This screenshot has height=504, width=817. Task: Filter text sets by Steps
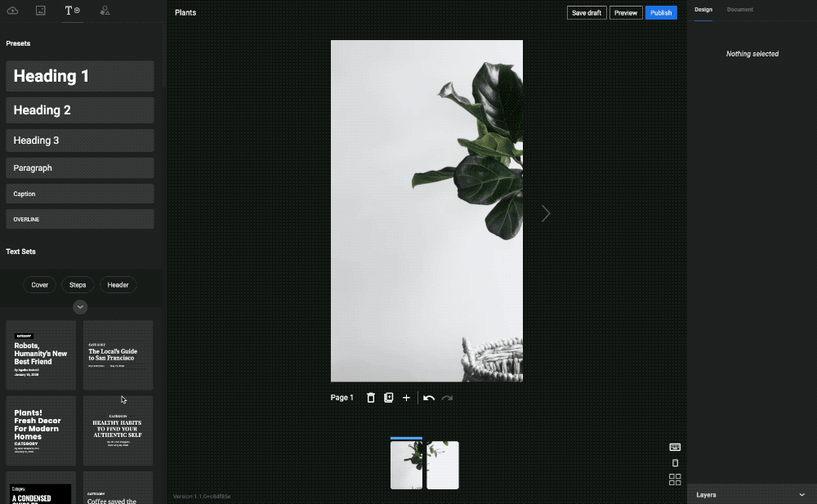78,285
